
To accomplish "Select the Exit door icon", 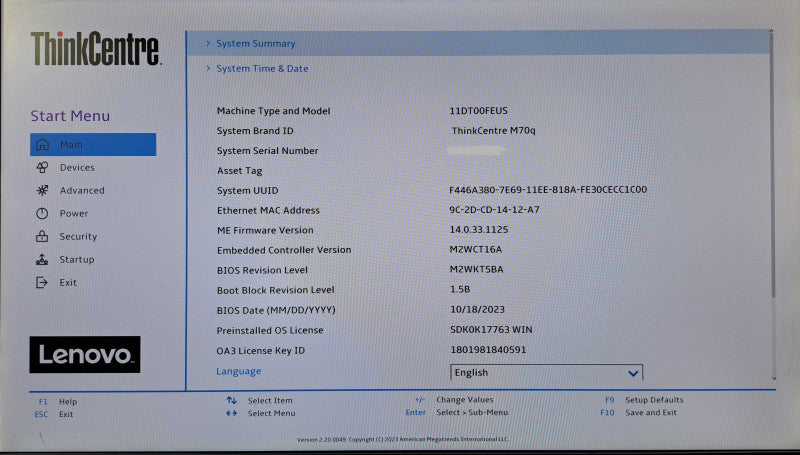I will 42,282.
